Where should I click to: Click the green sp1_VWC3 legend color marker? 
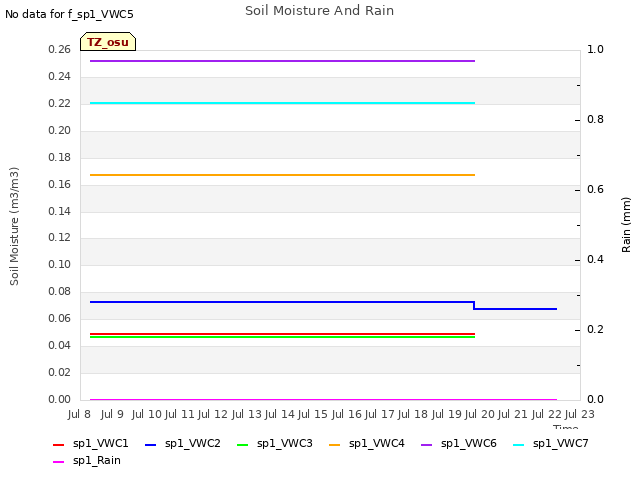[x=242, y=445]
